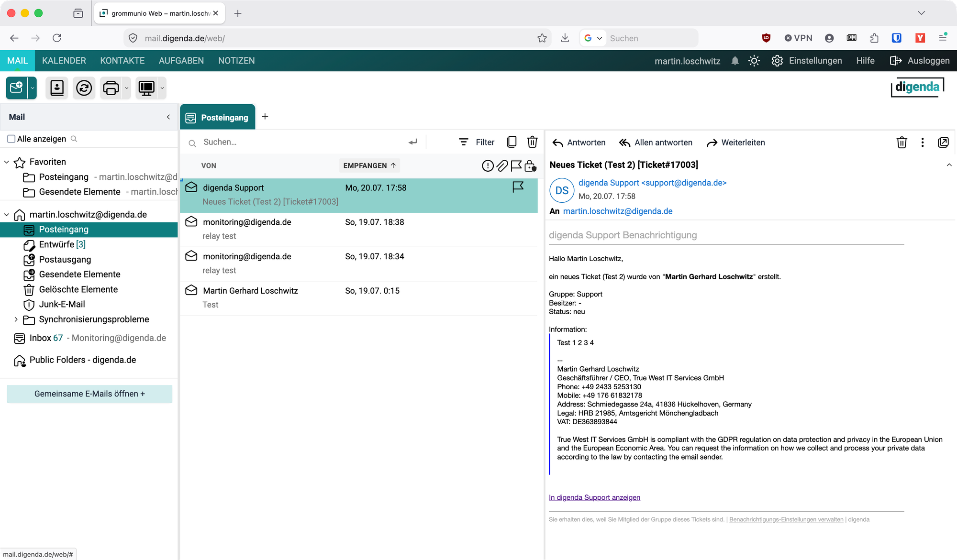The image size is (957, 560).
Task: Open the new-item dropdown arrow beside compose
Action: point(33,88)
